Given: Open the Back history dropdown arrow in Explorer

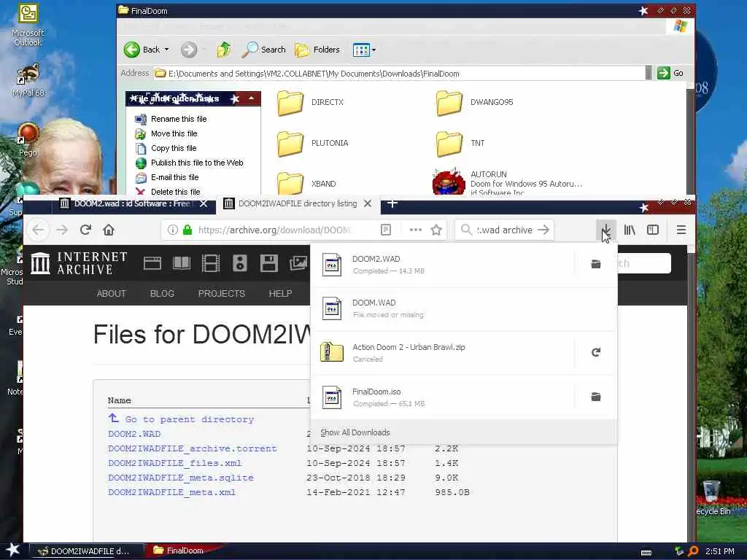Looking at the screenshot, I should pos(167,50).
